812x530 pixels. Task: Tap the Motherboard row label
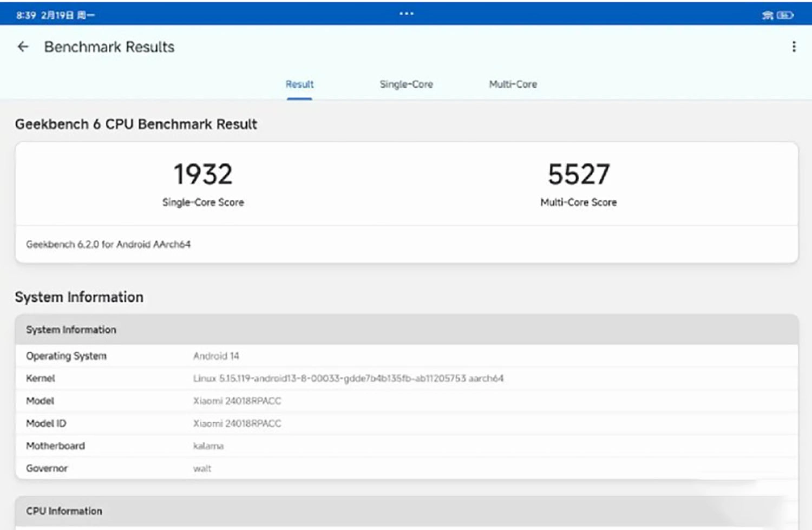[x=55, y=446]
